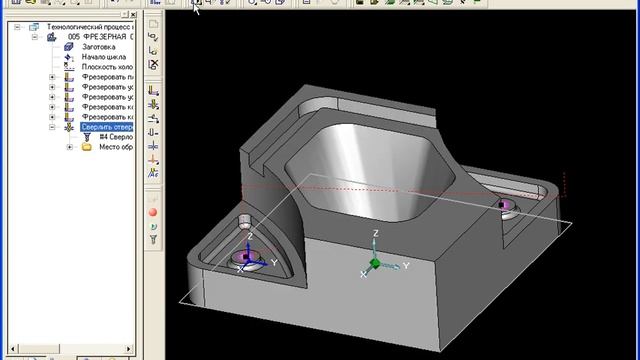The height and width of the screenshot is (360, 640).
Task: Click the drilling operation toolbar icon
Action: (153, 105)
